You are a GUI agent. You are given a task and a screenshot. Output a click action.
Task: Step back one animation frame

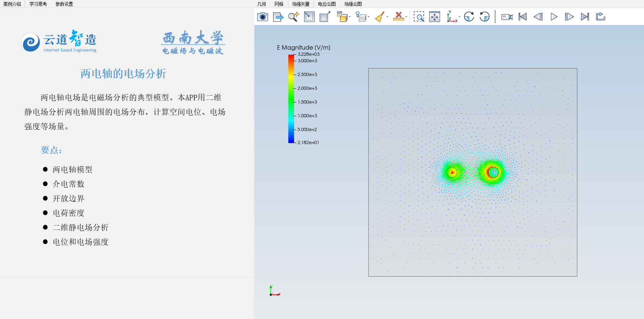point(538,17)
